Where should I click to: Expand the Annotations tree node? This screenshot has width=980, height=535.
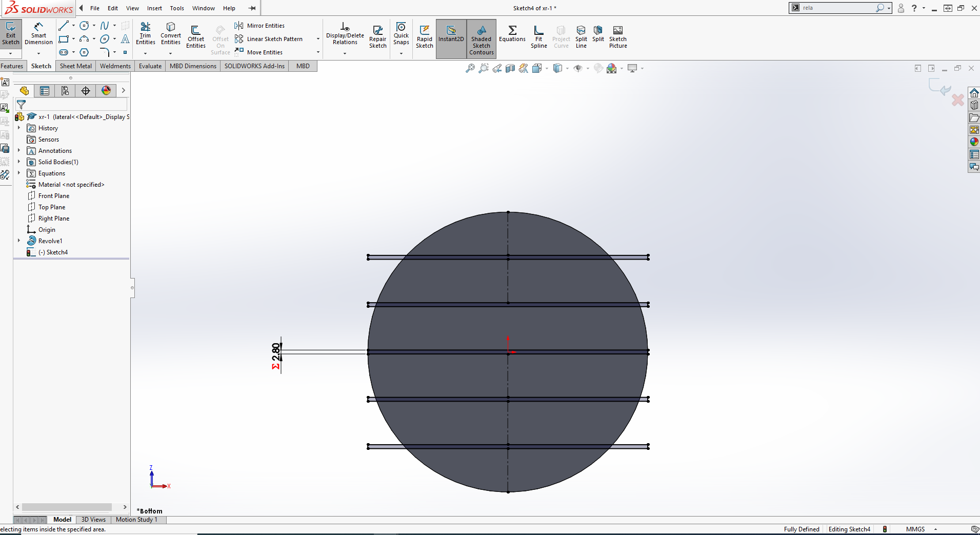click(19, 150)
